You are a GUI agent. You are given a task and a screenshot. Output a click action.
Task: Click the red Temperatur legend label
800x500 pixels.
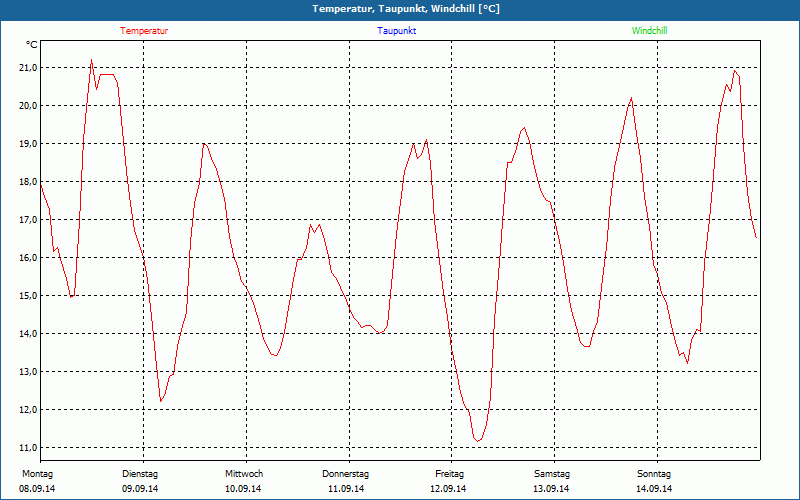point(144,31)
